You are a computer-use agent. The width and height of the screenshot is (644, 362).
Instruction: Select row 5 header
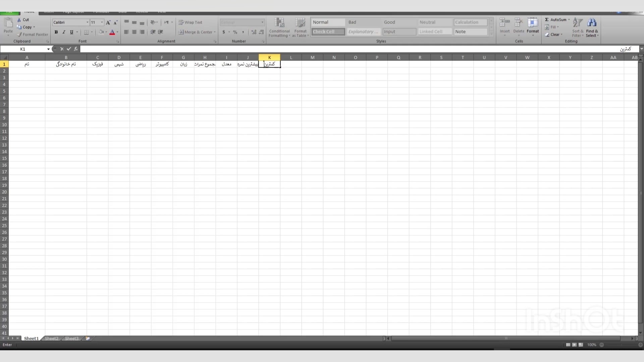point(4,91)
